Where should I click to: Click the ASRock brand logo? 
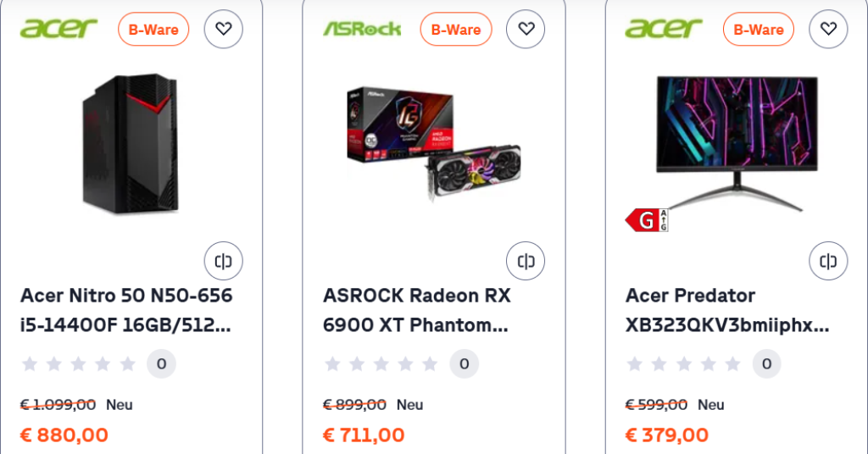(362, 30)
